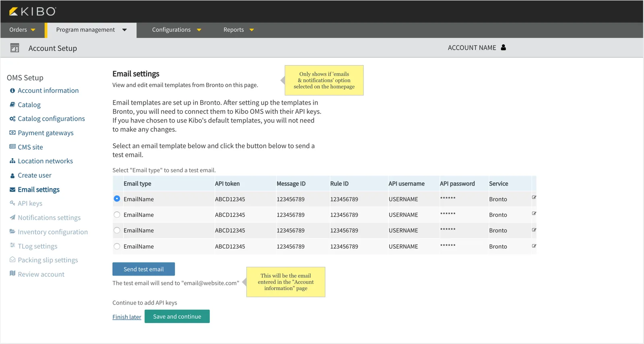Click the Email type column header

pos(137,183)
